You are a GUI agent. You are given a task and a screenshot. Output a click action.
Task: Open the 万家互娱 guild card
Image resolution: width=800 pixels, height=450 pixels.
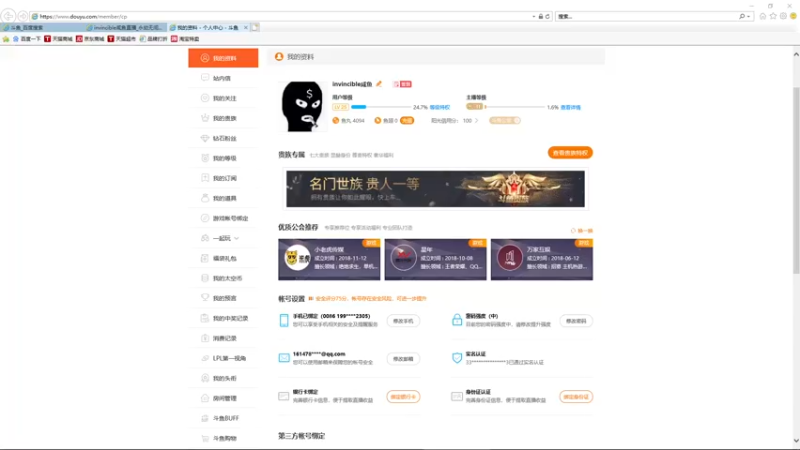(x=542, y=259)
